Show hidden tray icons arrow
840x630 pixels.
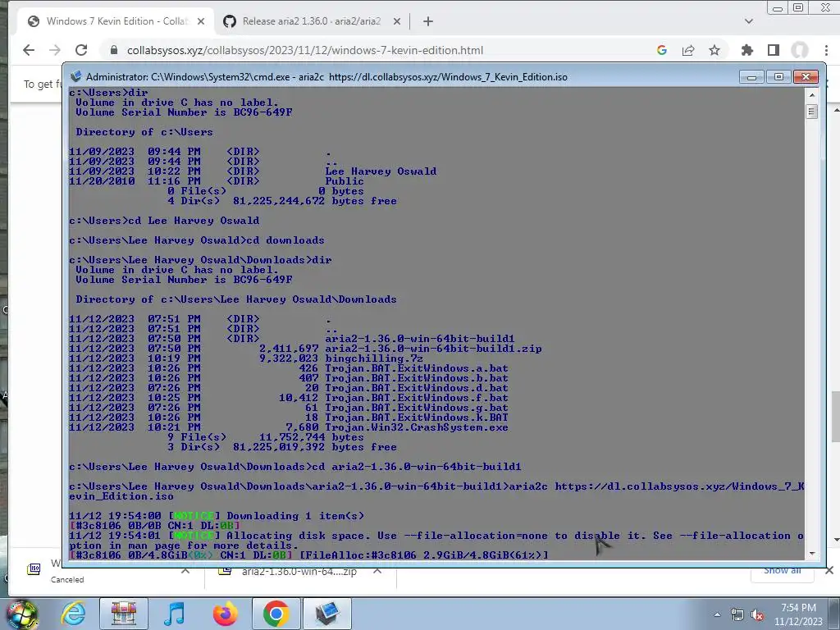(x=717, y=614)
